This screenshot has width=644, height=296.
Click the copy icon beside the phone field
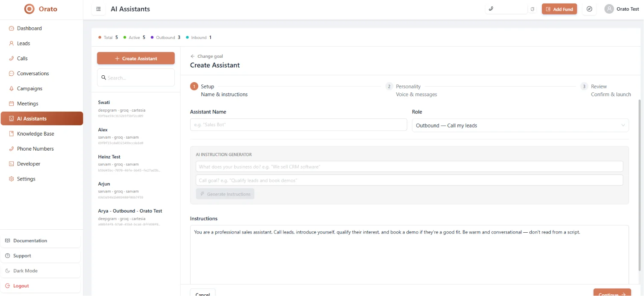pyautogui.click(x=532, y=9)
